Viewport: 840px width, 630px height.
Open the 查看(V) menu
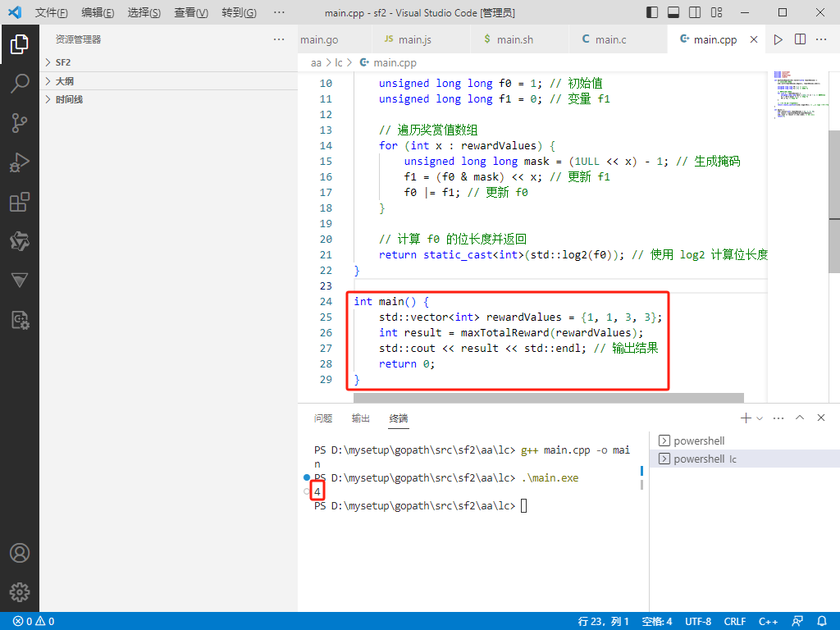point(191,12)
